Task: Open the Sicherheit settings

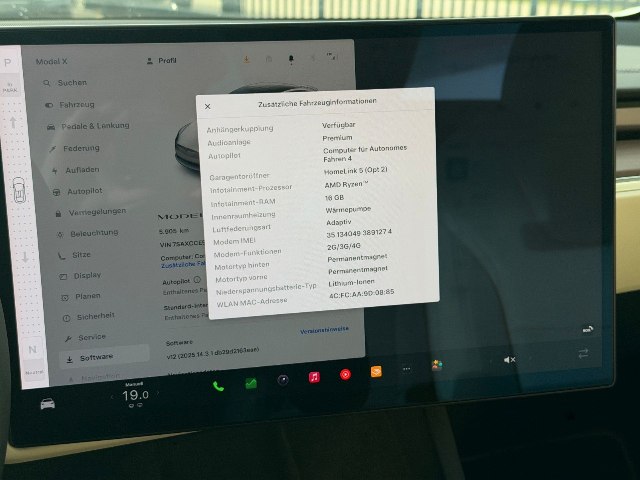Action: [89, 316]
